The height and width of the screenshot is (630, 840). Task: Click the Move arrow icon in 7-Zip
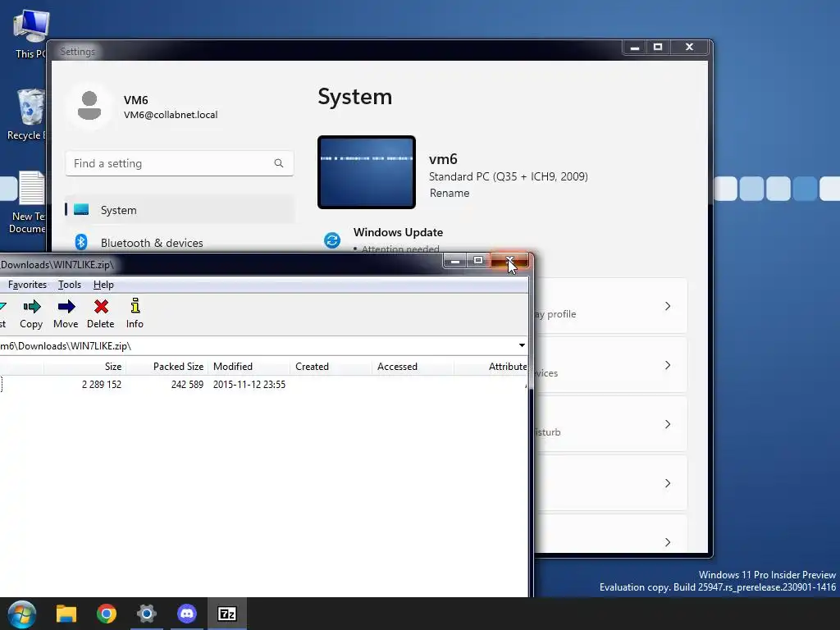click(x=66, y=307)
